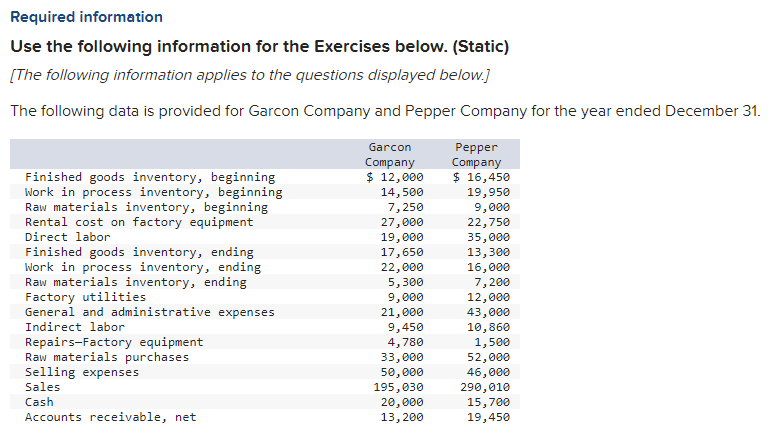769x436 pixels.
Task: Click the sentence mentioning Garcon Company and Pepper Company
Action: pyautogui.click(x=385, y=111)
